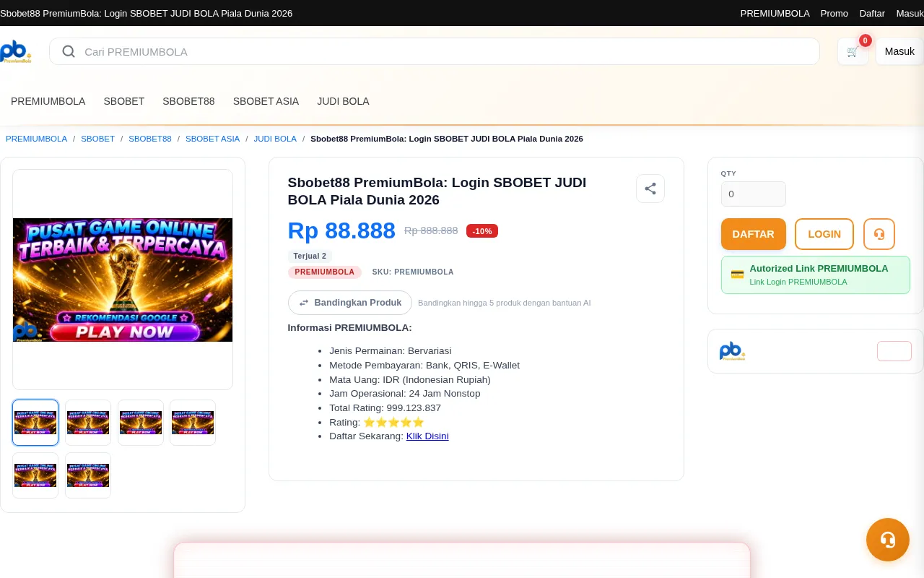Click the PremiumBola seller logo in sidebar card

[732, 351]
